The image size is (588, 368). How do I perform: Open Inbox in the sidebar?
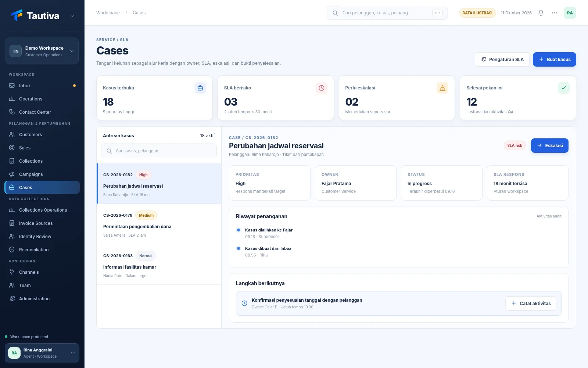42,86
